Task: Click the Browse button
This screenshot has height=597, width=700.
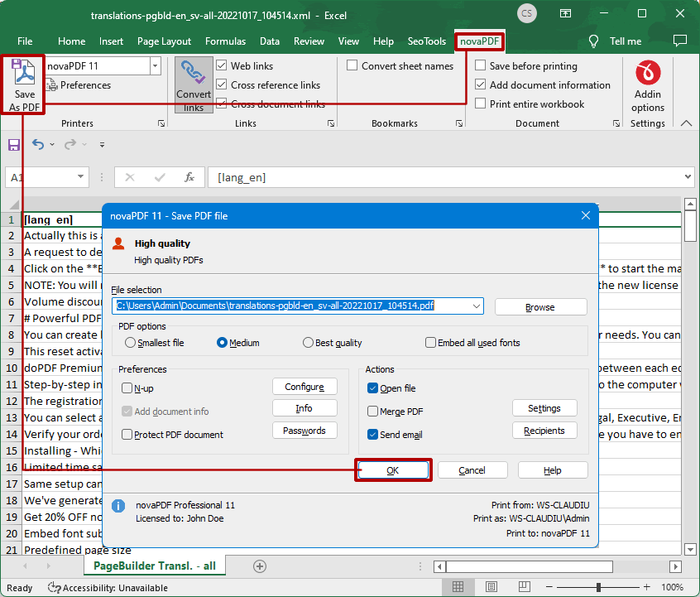Action: (540, 307)
